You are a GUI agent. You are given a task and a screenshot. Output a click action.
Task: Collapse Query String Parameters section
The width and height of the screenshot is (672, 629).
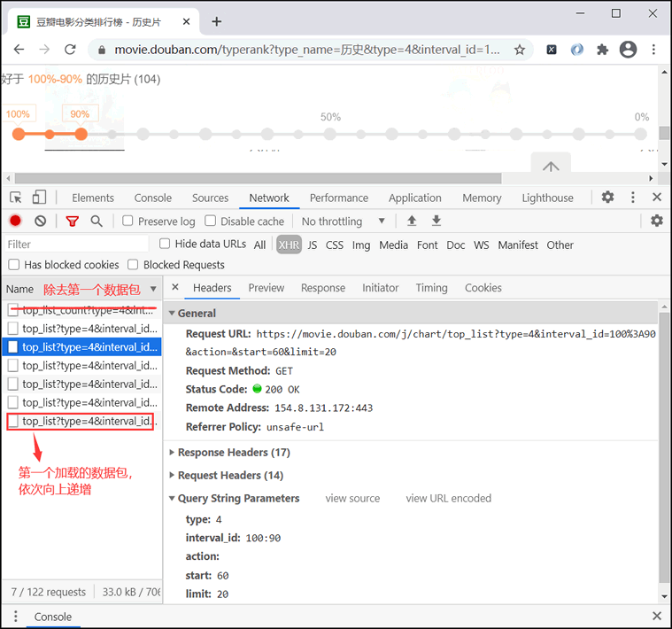pos(172,498)
